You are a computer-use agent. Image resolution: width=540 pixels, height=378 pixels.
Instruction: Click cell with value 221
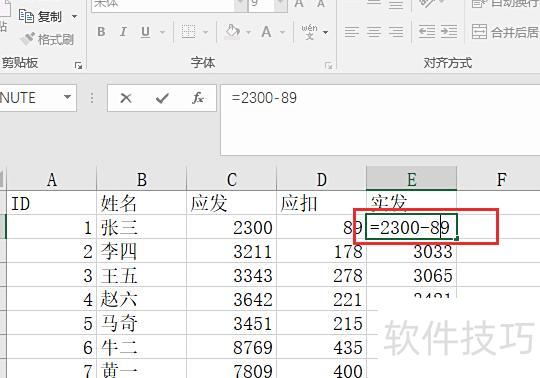click(321, 299)
